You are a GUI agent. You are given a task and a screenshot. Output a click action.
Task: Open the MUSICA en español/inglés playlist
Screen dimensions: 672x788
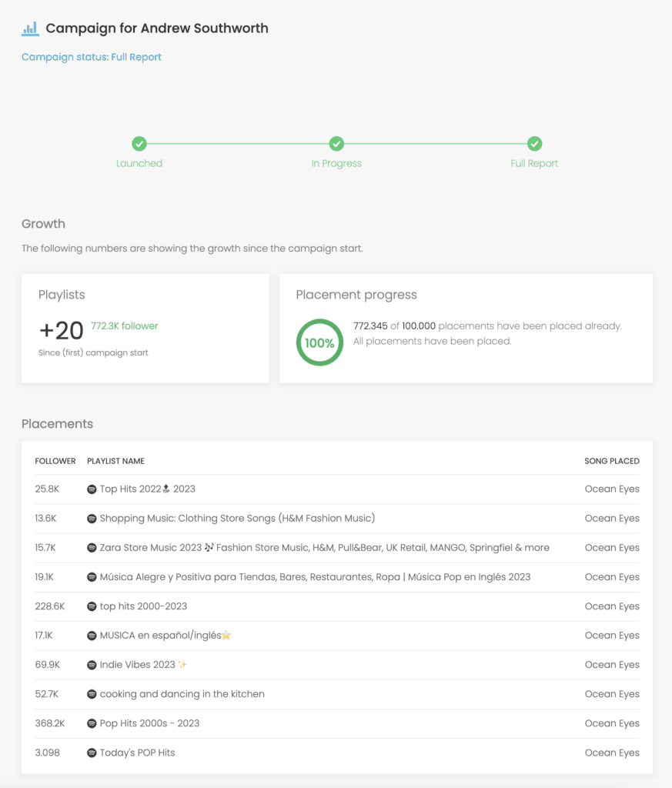pyautogui.click(x=165, y=635)
